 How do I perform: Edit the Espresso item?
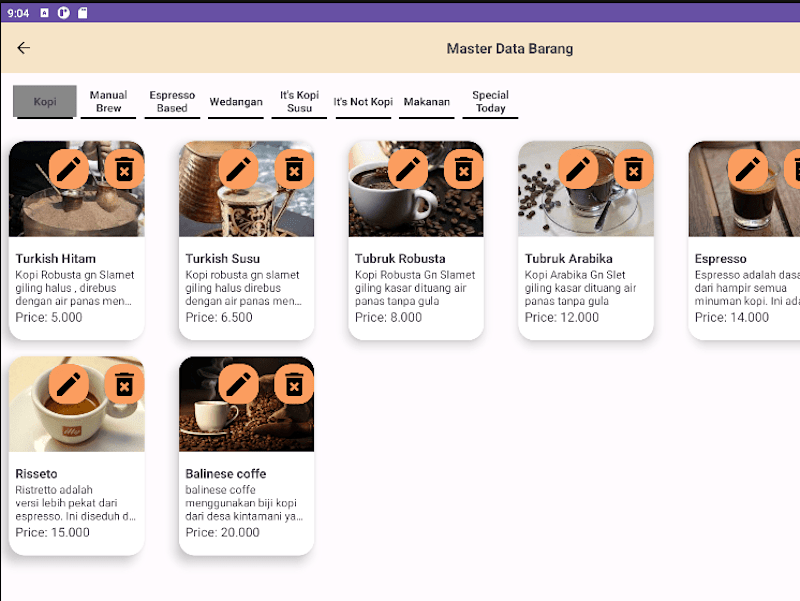coord(748,169)
